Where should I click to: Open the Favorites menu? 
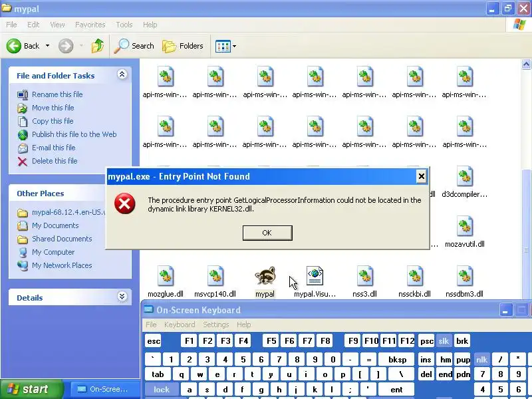point(90,25)
